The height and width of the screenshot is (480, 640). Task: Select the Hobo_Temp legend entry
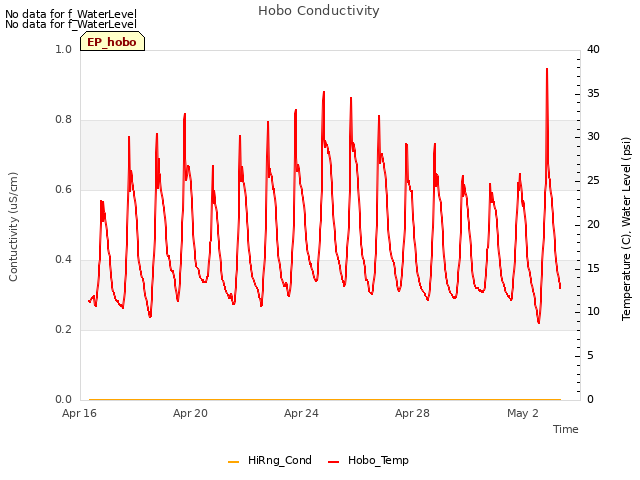[x=369, y=460]
